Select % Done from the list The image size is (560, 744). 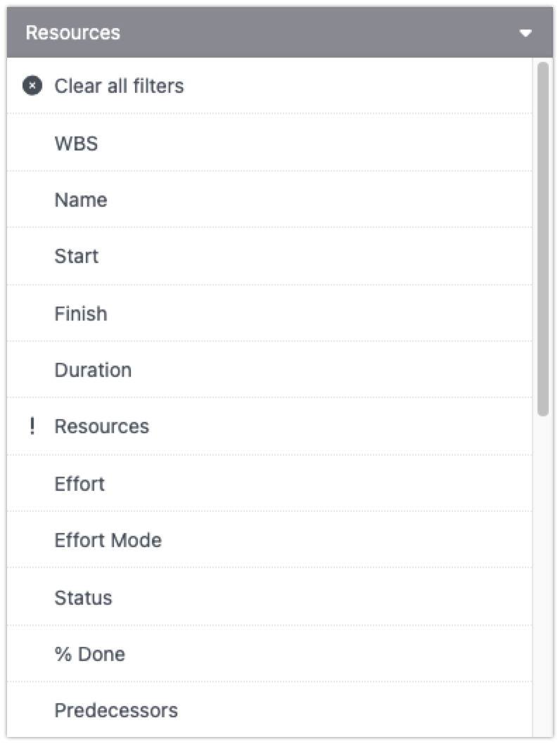pyautogui.click(x=90, y=653)
